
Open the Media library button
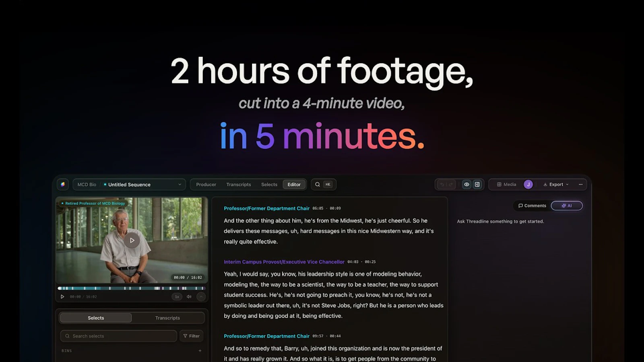coord(506,185)
